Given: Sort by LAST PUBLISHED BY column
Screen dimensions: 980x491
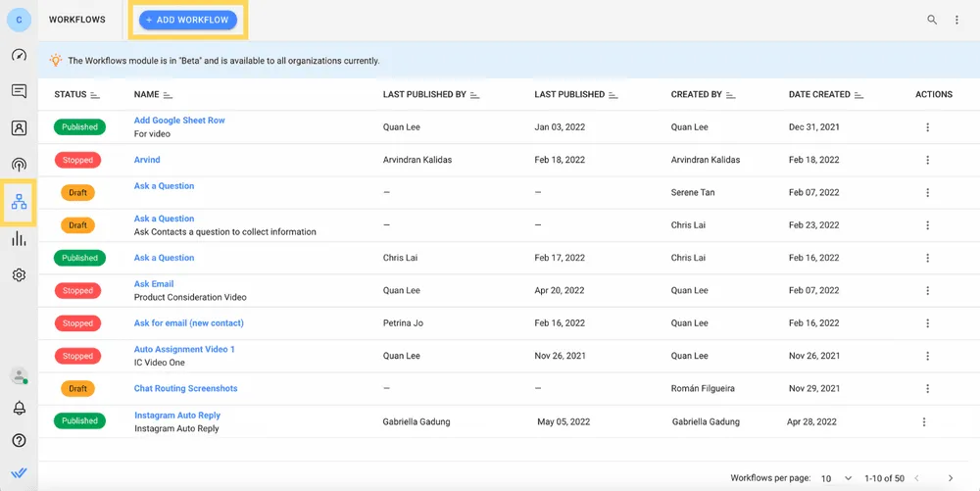Looking at the screenshot, I should coord(475,95).
